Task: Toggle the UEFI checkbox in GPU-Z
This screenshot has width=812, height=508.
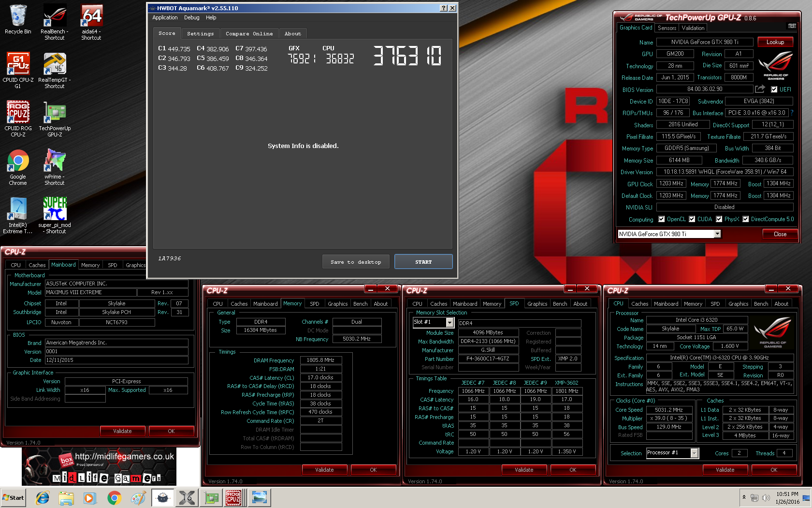Action: (774, 90)
